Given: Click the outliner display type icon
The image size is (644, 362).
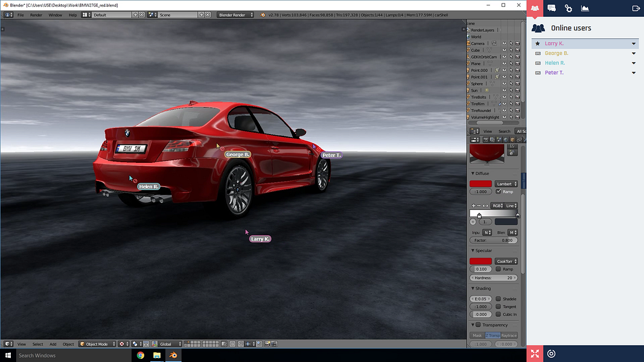Looking at the screenshot, I should point(474,132).
